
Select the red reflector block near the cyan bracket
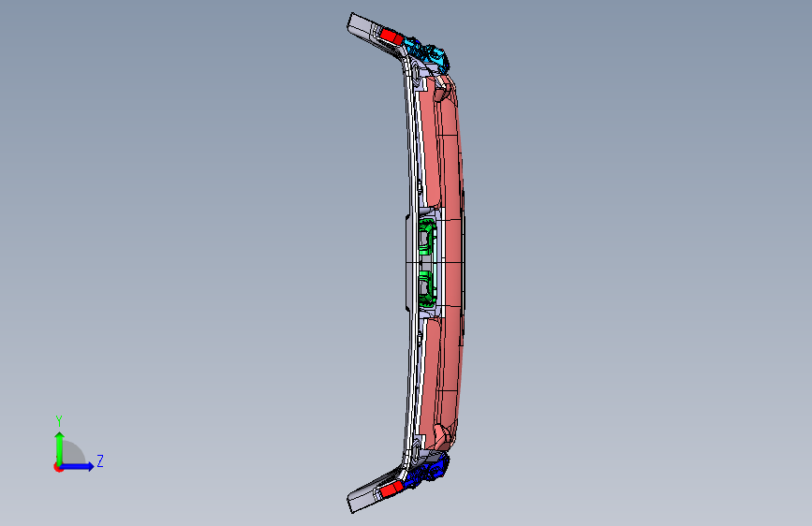[391, 37]
